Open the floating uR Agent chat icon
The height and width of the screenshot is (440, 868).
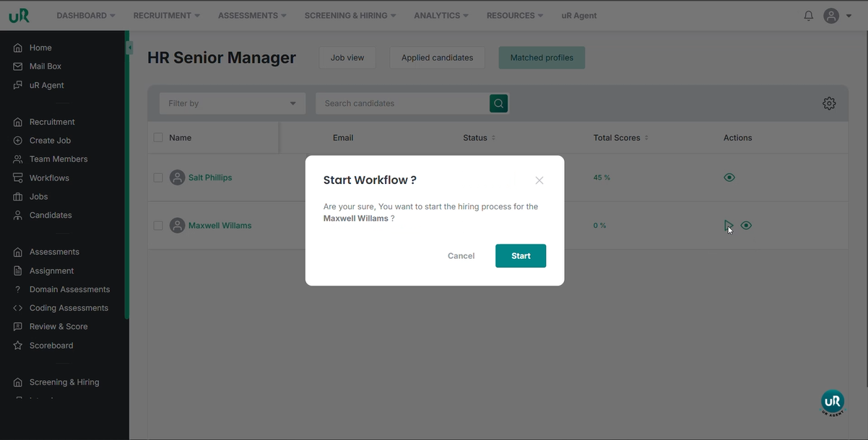tap(832, 402)
